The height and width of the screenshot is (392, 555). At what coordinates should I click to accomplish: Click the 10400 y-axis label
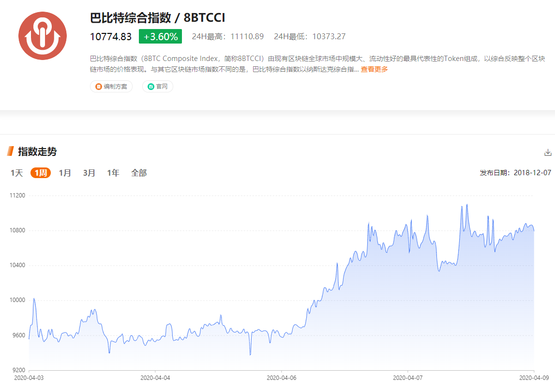point(17,265)
